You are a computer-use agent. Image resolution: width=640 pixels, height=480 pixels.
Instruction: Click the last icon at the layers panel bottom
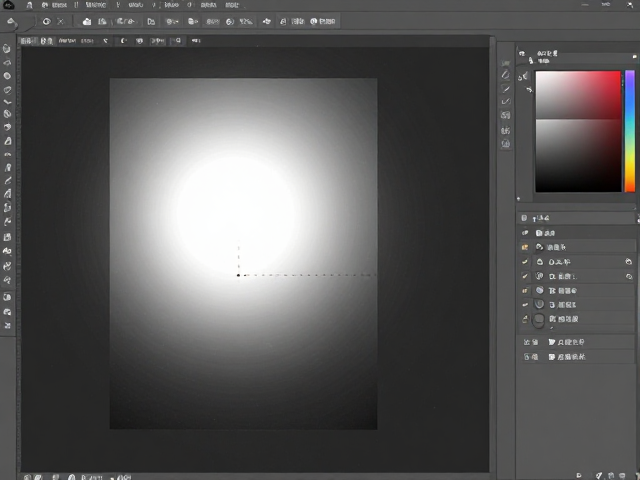(622, 476)
